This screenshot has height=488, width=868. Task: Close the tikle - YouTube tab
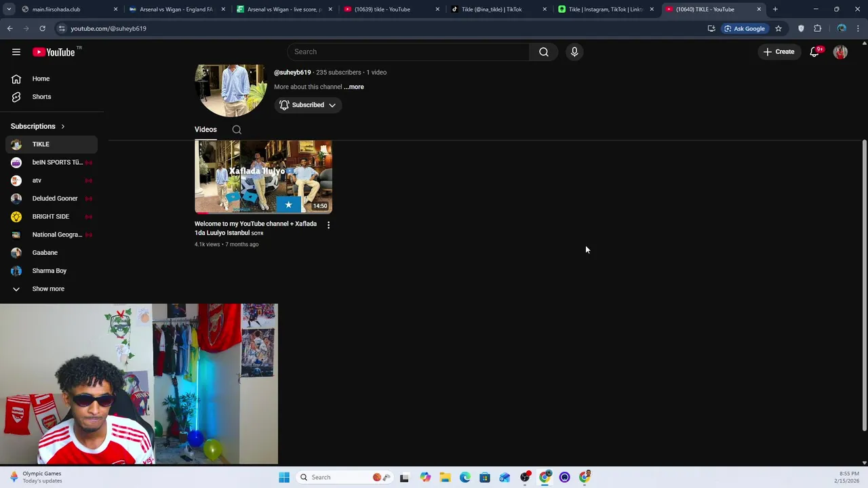[x=437, y=9]
